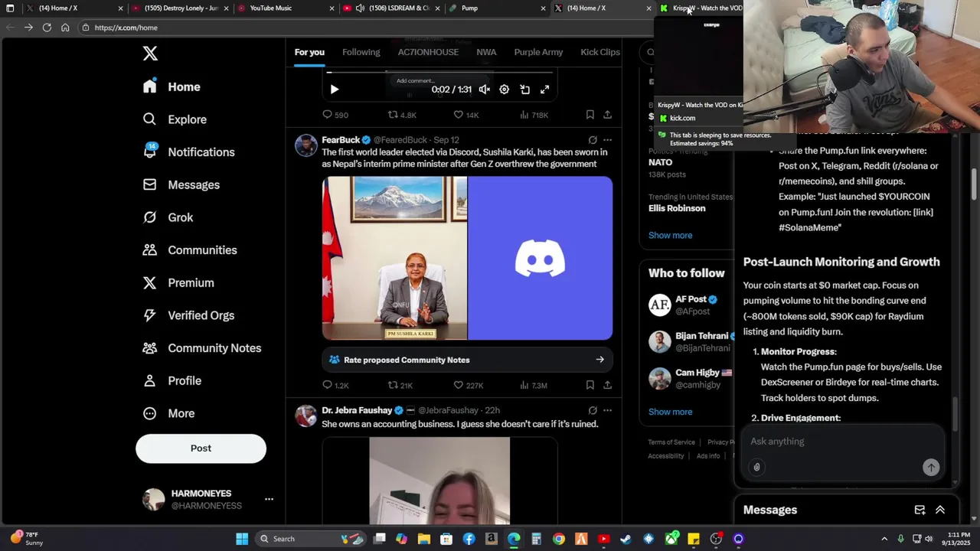Open Grok actions on FearBuck's post
The width and height of the screenshot is (980, 551).
593,140
